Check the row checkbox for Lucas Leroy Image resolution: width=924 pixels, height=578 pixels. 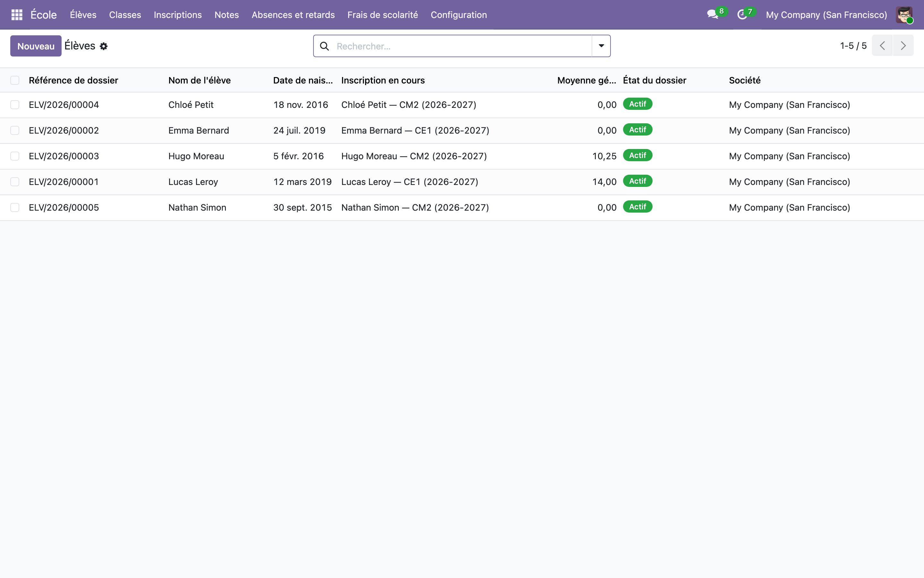click(x=15, y=181)
